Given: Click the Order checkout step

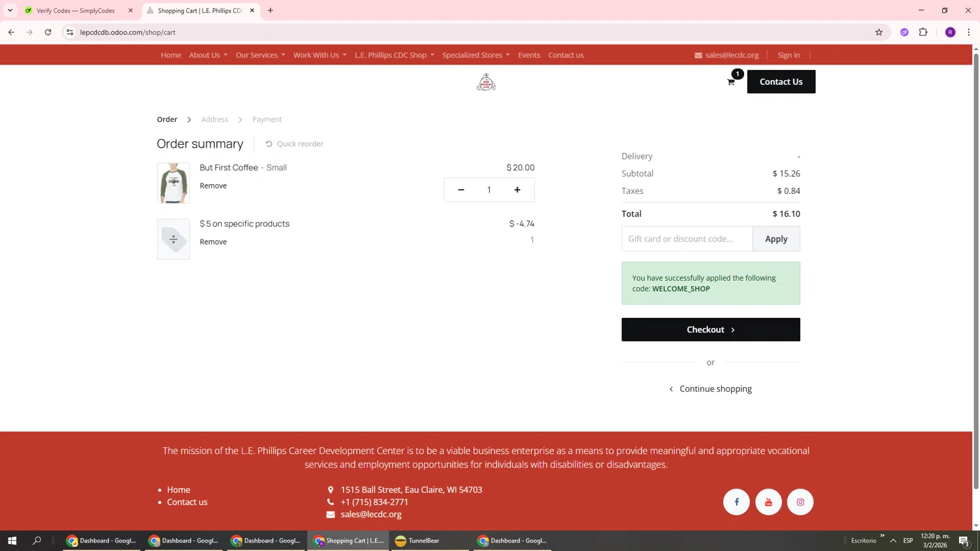Looking at the screenshot, I should click(x=167, y=119).
